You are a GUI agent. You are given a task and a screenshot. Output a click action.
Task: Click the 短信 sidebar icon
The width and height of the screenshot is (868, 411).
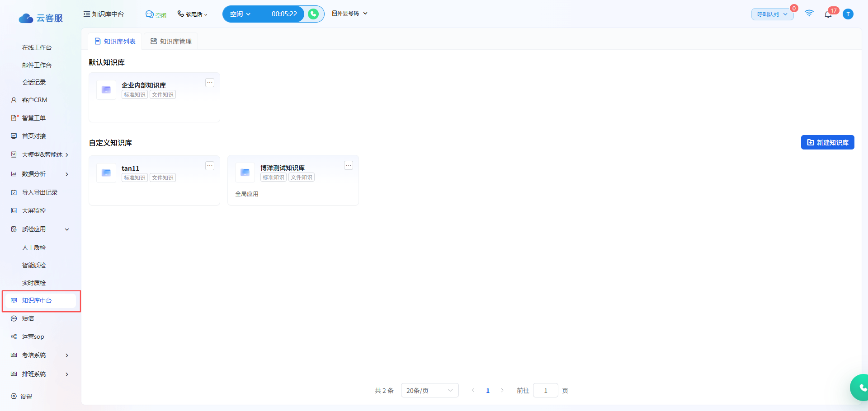point(14,318)
